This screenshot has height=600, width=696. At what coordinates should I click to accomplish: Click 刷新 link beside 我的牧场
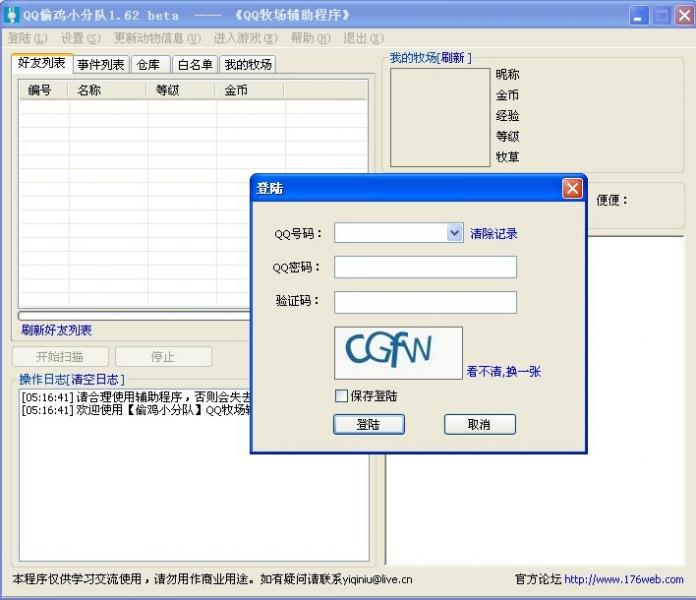pos(453,57)
